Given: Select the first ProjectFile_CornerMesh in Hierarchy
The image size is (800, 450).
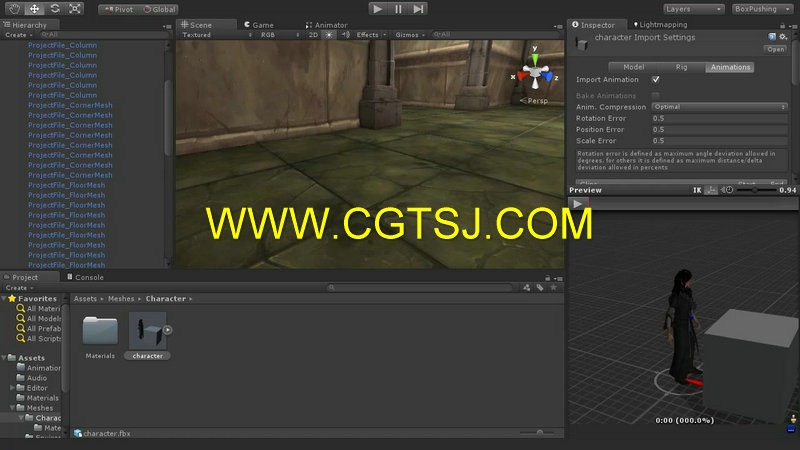Looking at the screenshot, I should [x=70, y=105].
